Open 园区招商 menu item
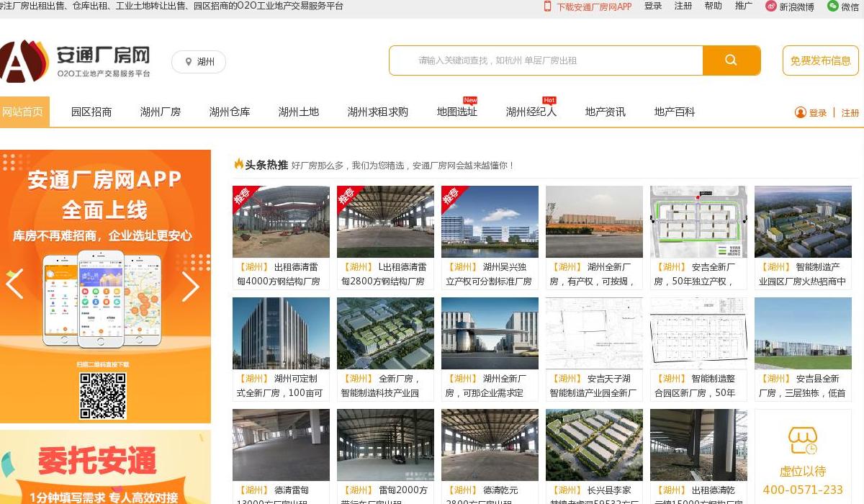864x504 pixels. 91,112
